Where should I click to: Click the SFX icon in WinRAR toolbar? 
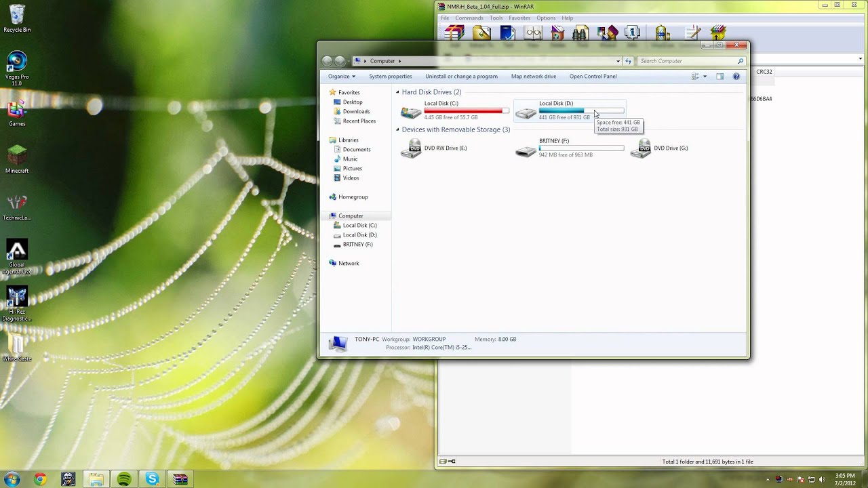pyautogui.click(x=717, y=33)
